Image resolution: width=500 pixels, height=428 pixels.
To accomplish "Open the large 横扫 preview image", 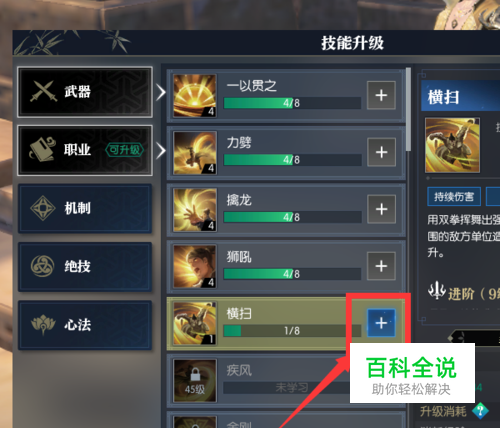I will [x=452, y=145].
